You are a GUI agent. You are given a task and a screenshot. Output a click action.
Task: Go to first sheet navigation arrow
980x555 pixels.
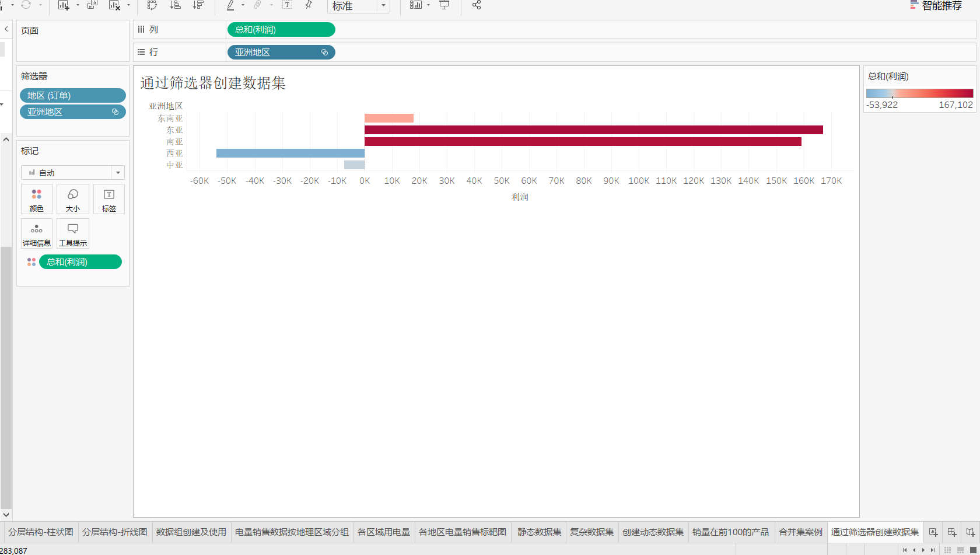(x=905, y=550)
